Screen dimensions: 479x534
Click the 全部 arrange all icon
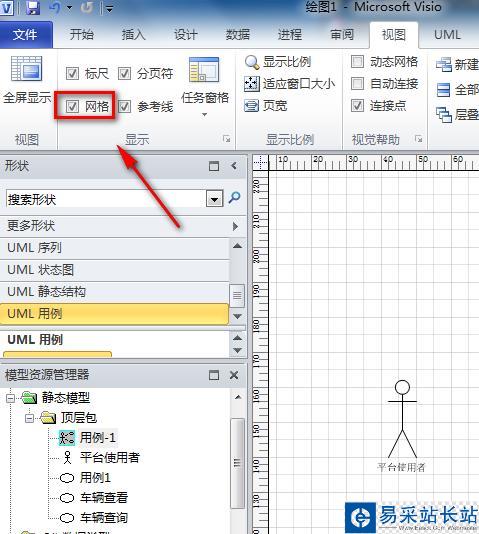pyautogui.click(x=444, y=90)
